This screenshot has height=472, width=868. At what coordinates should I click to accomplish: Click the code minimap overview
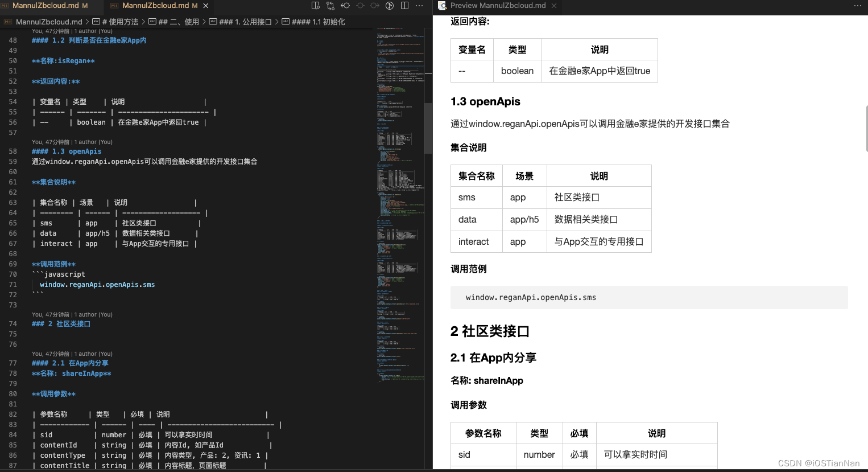[400, 205]
